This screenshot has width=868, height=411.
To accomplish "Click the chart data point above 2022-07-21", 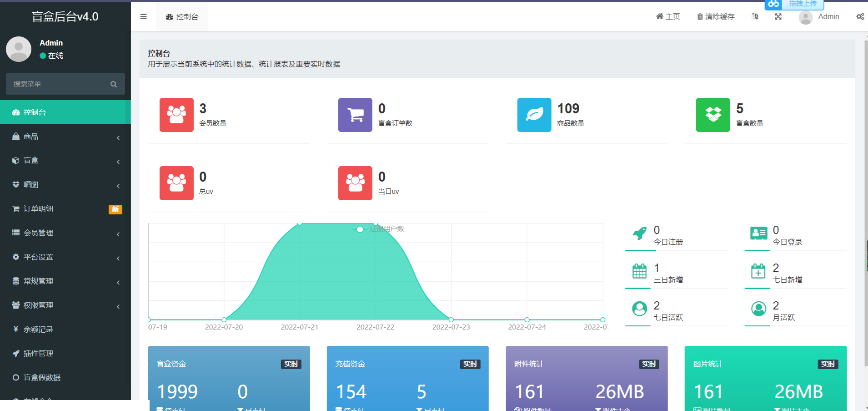I will [299, 224].
